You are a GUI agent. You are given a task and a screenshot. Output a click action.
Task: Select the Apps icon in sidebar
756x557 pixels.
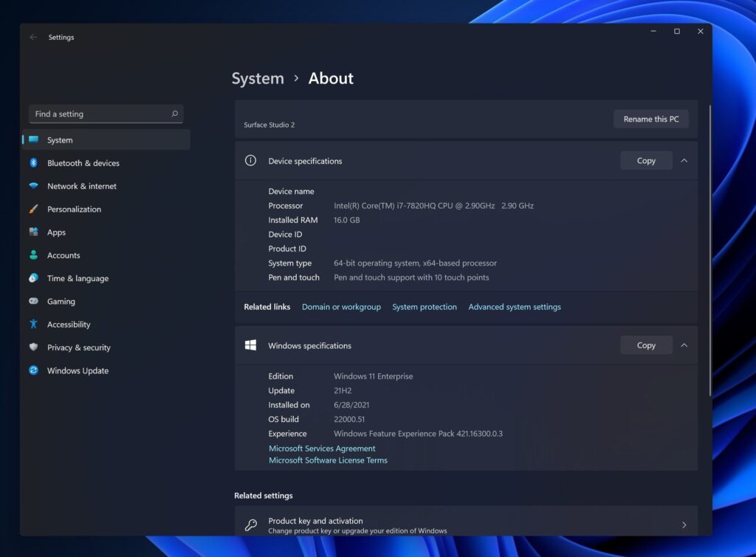(x=35, y=232)
